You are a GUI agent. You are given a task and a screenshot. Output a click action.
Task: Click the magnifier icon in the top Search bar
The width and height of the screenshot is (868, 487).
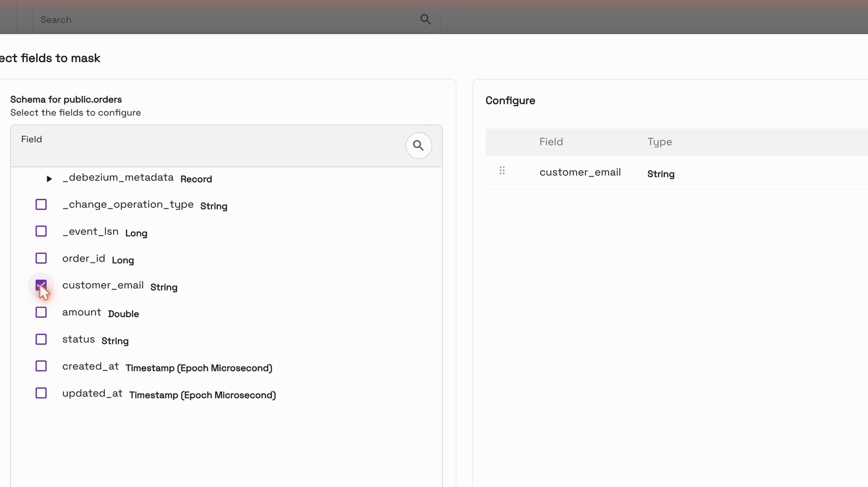click(425, 20)
